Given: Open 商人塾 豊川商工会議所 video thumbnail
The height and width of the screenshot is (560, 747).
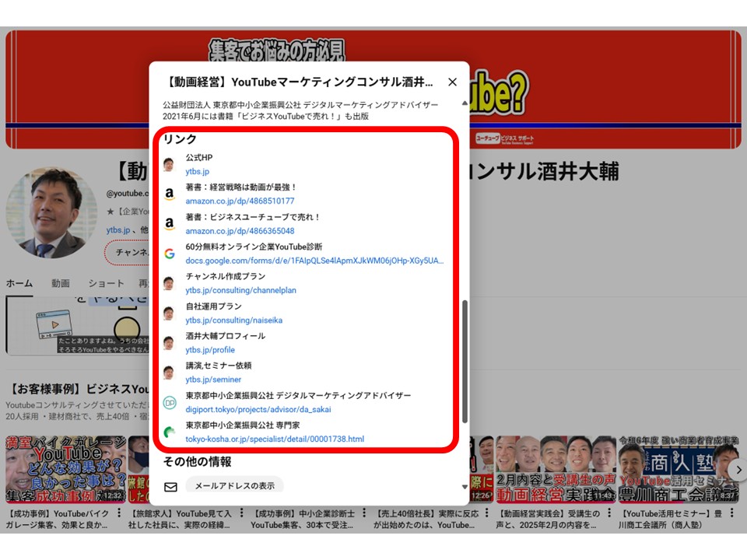Looking at the screenshot, I should (679, 470).
